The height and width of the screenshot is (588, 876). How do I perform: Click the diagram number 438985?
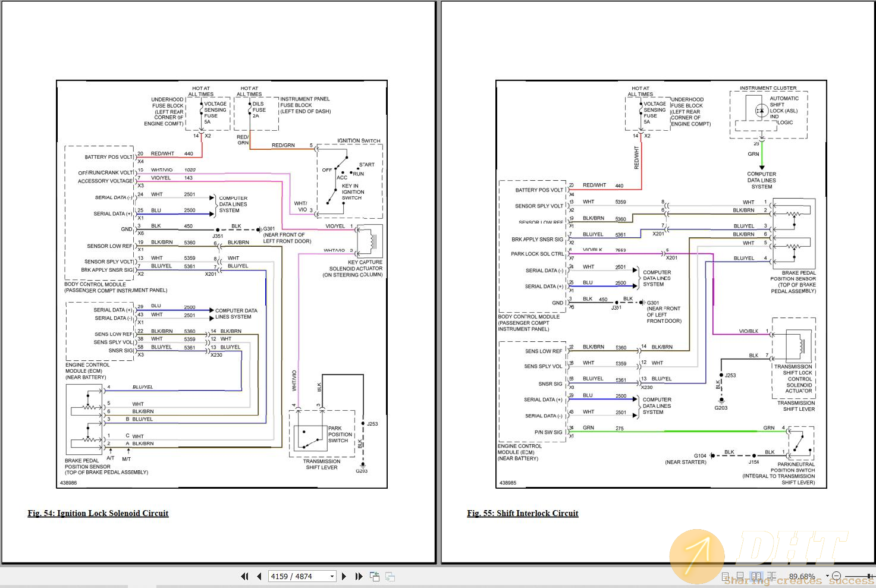(x=508, y=483)
